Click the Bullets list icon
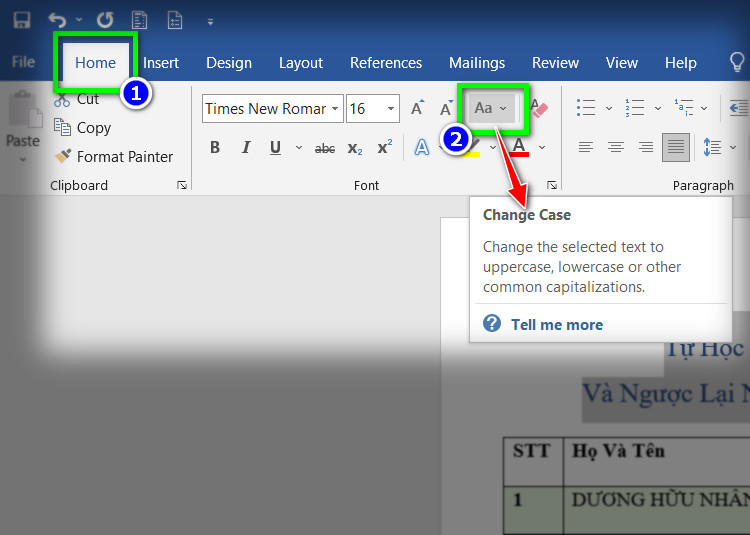Viewport: 750px width, 535px height. 586,108
